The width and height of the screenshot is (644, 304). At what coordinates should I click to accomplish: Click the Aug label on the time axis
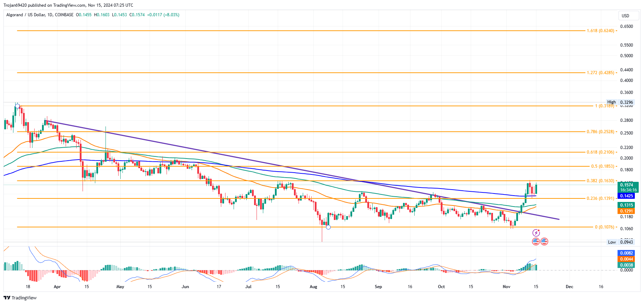tap(313, 287)
